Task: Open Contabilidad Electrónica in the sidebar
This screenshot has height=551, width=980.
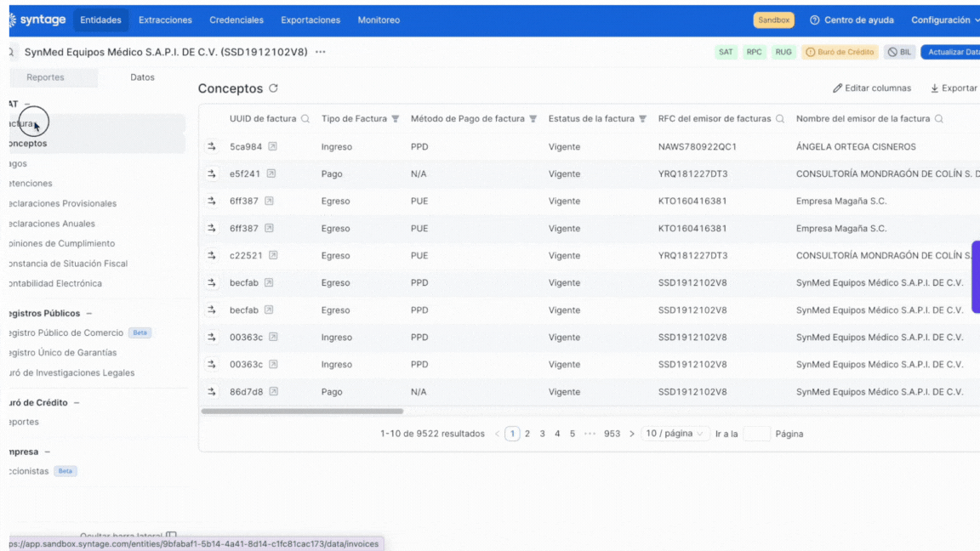Action: pyautogui.click(x=55, y=284)
